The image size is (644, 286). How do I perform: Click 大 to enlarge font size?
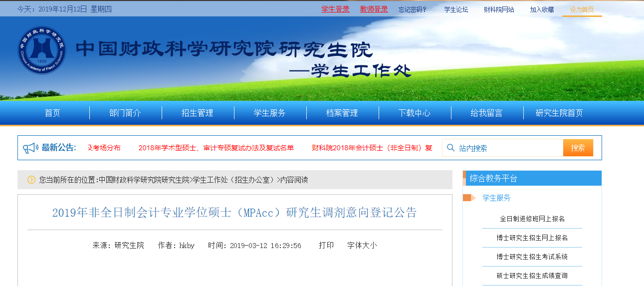coord(366,245)
